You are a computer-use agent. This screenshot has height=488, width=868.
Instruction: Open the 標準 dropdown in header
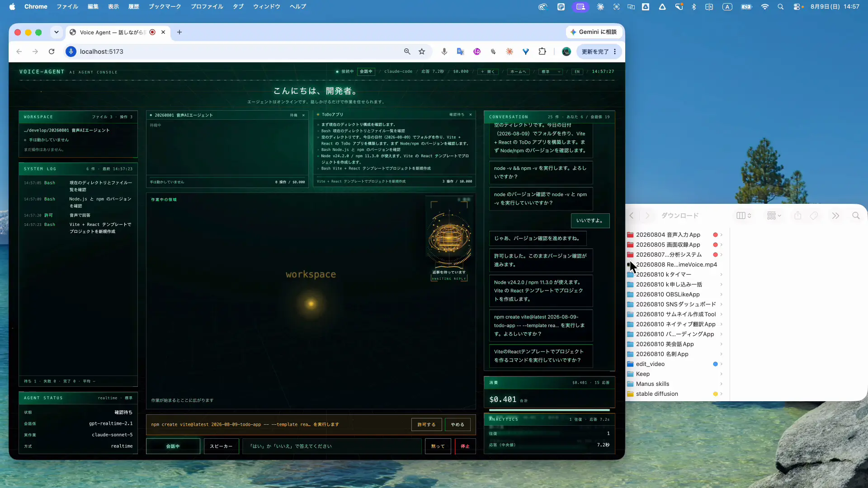pyautogui.click(x=551, y=71)
